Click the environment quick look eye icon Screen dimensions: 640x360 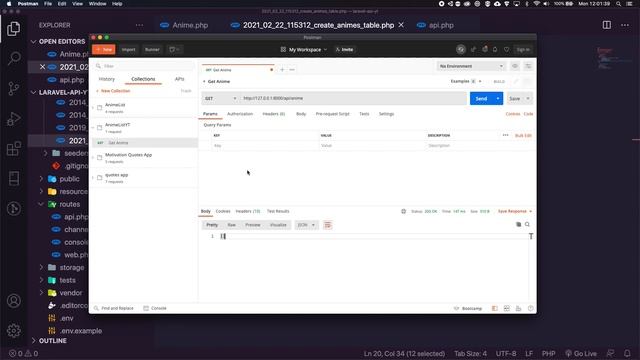click(x=515, y=66)
